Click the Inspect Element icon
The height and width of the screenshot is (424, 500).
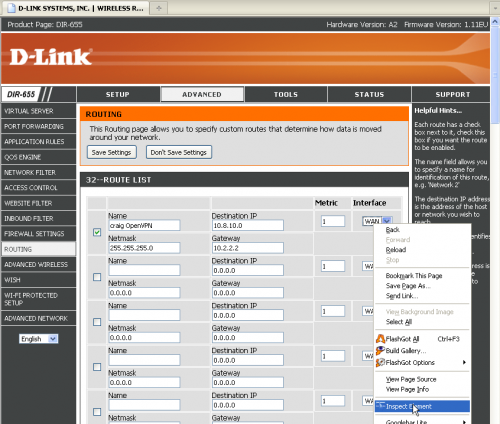pos(380,406)
